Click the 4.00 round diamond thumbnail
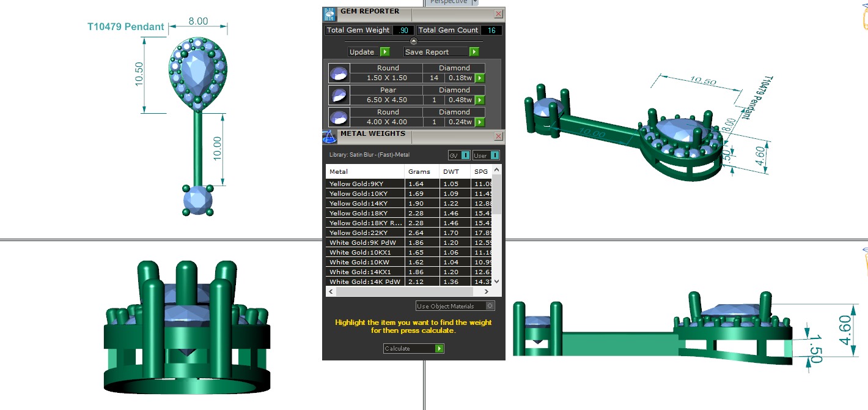The image size is (868, 410). [x=338, y=117]
